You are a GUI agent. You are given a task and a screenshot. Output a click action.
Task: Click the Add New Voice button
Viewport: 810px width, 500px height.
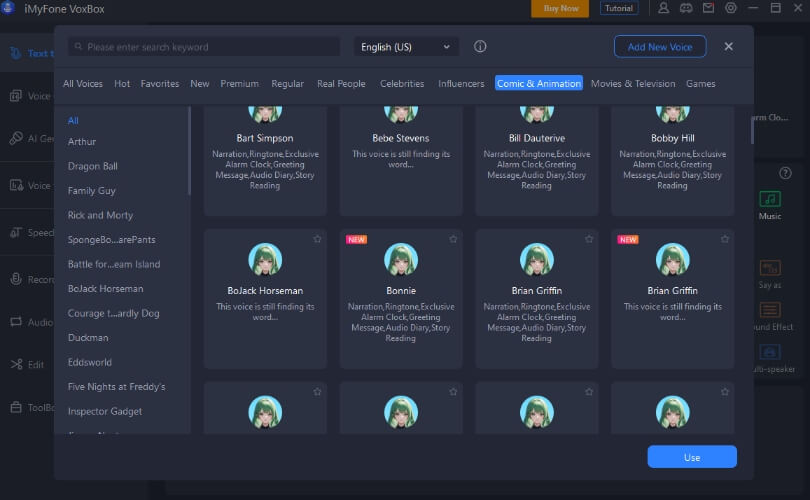pyautogui.click(x=660, y=46)
